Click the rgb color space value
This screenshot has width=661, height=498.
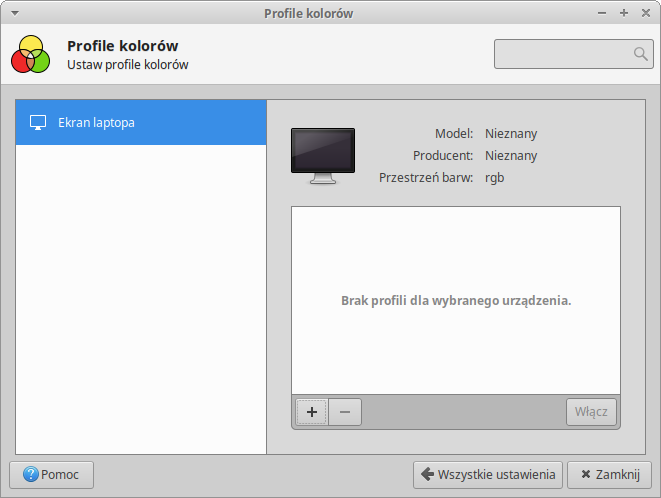point(494,178)
